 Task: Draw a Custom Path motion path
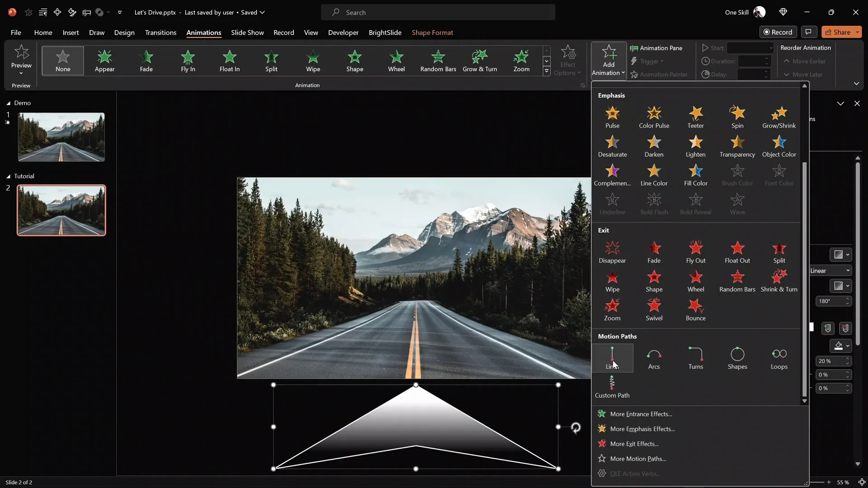(x=612, y=387)
